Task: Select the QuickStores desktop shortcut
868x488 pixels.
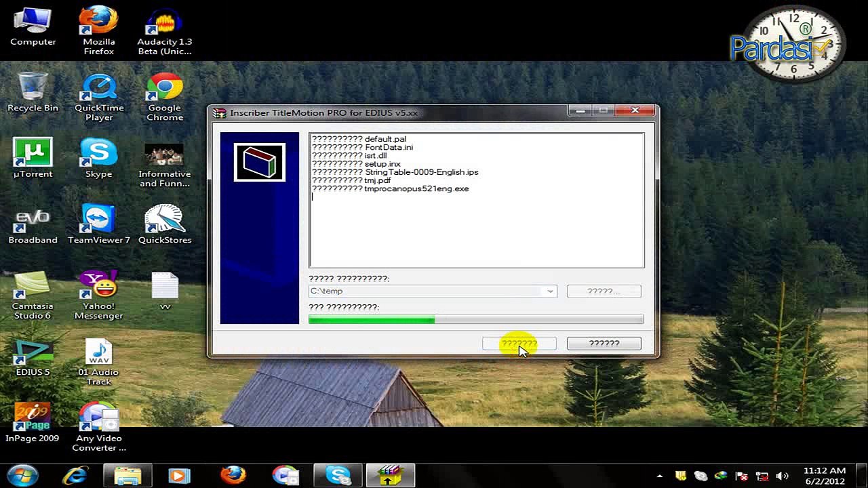Action: 164,225
